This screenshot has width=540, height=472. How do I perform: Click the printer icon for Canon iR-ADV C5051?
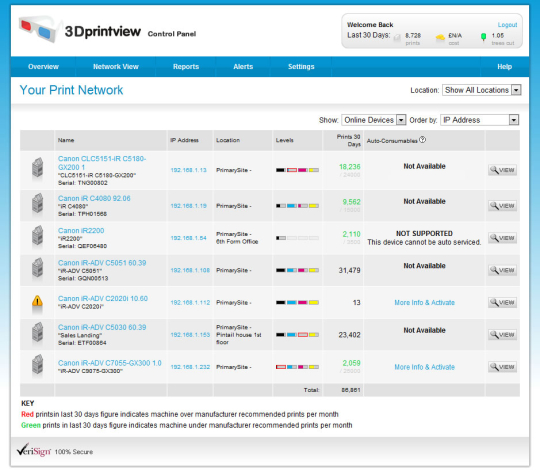[x=38, y=268]
